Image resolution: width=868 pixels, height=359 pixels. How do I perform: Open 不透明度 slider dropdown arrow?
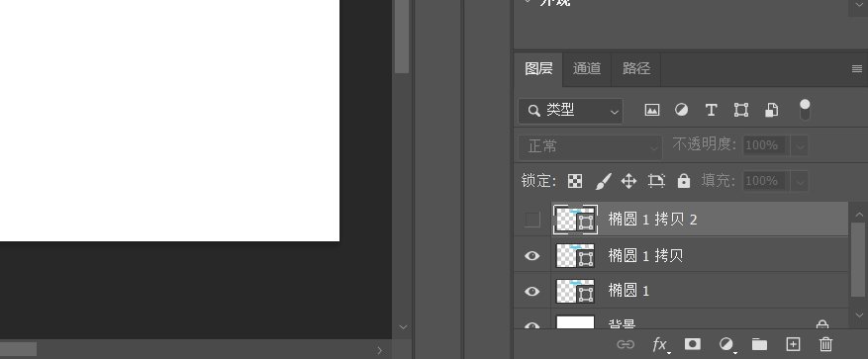coord(800,146)
